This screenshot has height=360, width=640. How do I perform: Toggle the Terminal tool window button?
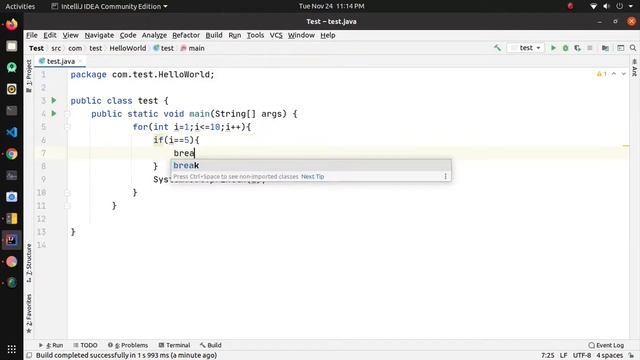tap(174, 345)
